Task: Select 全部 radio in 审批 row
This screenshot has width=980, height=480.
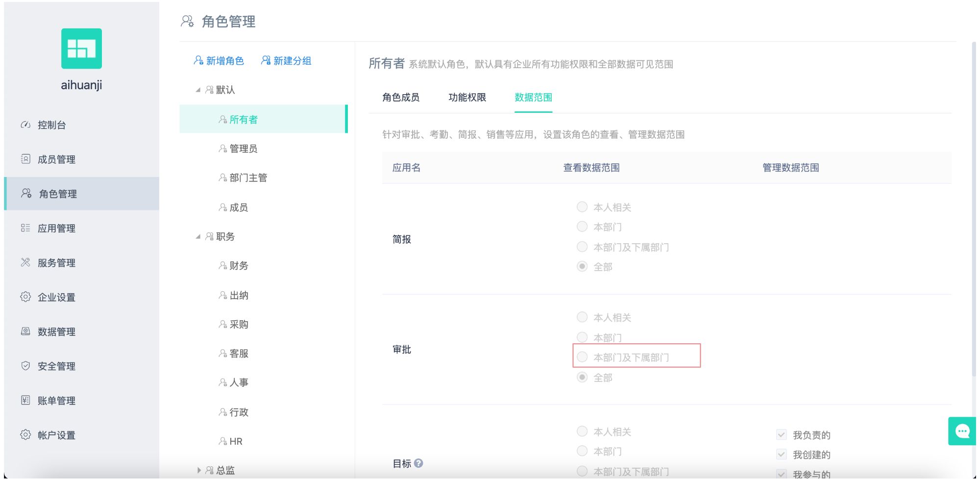Action: pyautogui.click(x=582, y=377)
